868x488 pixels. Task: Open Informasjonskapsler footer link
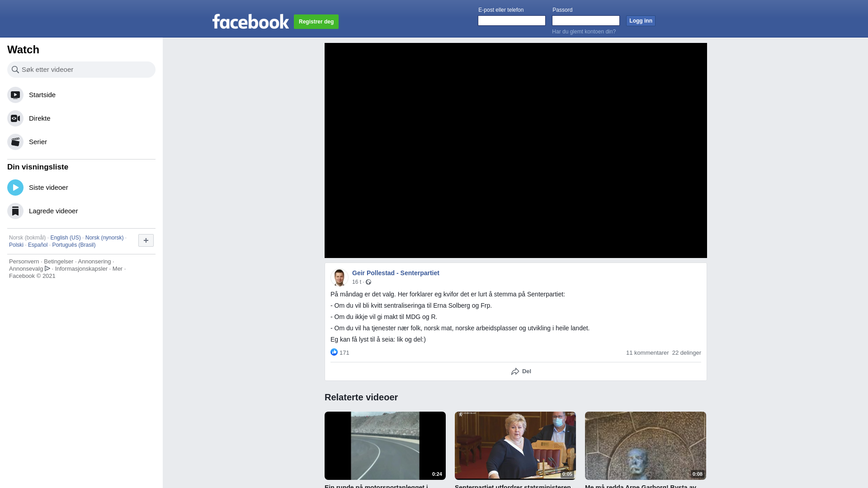pos(81,269)
